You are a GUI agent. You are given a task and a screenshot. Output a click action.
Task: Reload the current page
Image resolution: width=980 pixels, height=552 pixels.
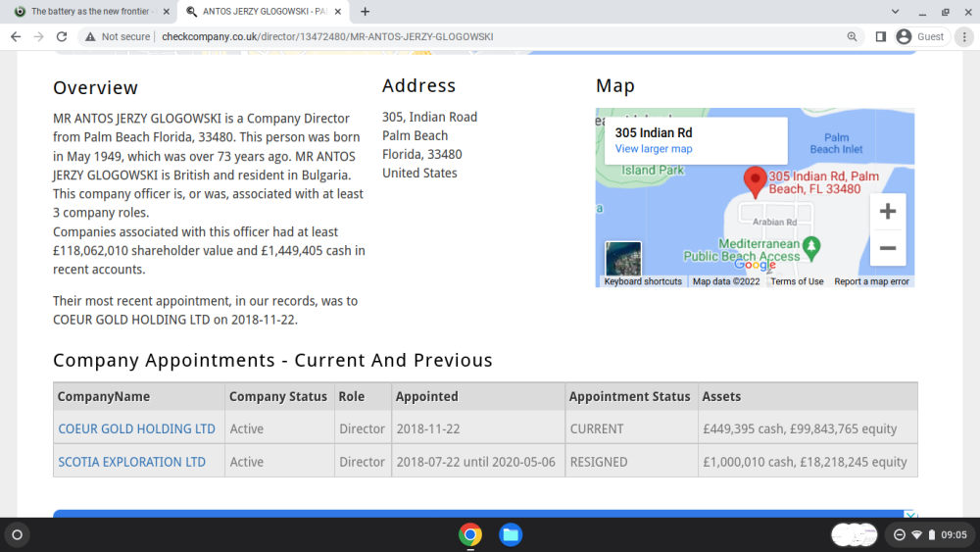click(x=62, y=37)
